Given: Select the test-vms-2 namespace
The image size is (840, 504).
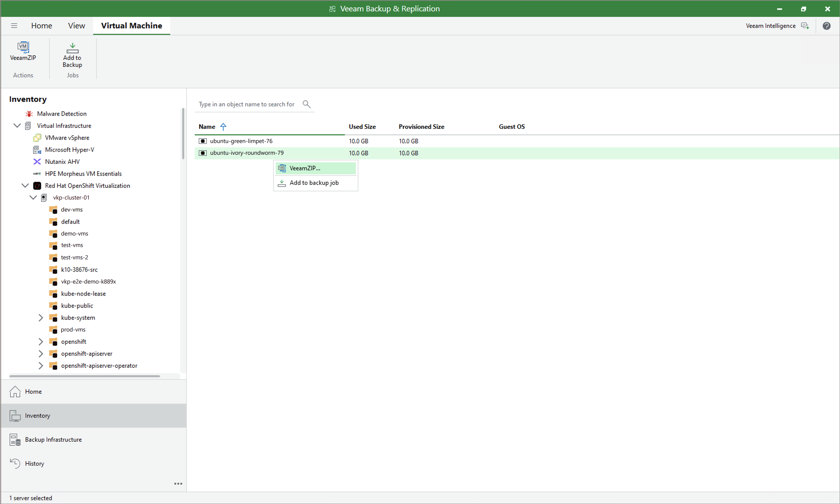Looking at the screenshot, I should [75, 257].
